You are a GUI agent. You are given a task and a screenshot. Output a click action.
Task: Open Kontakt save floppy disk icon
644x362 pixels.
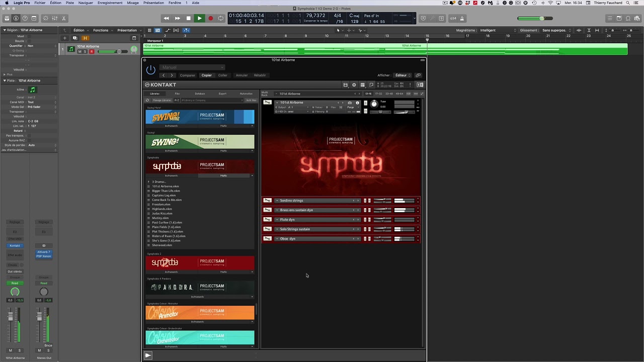point(345,85)
